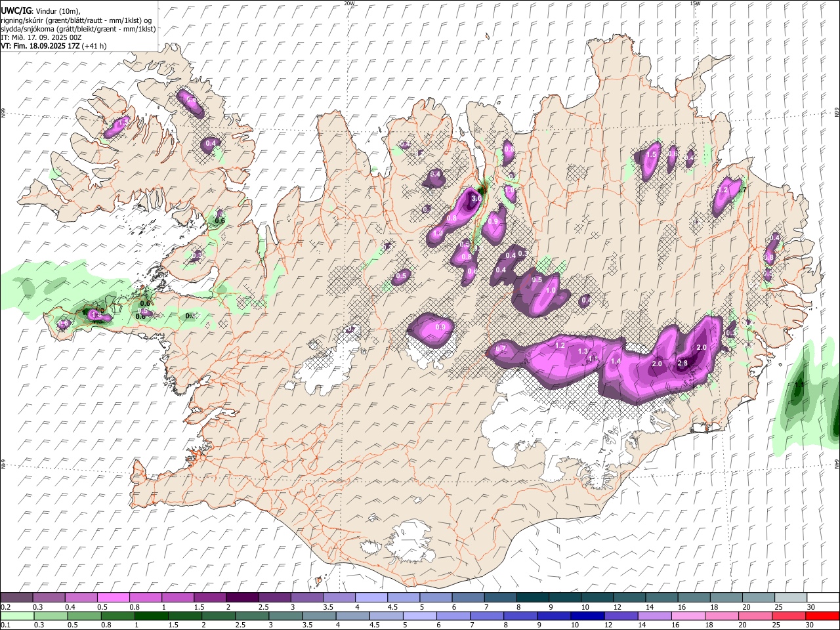Image resolution: width=840 pixels, height=630 pixels.
Task: Pick upper legend swatch between 2.5 and 3
Action: (274, 598)
